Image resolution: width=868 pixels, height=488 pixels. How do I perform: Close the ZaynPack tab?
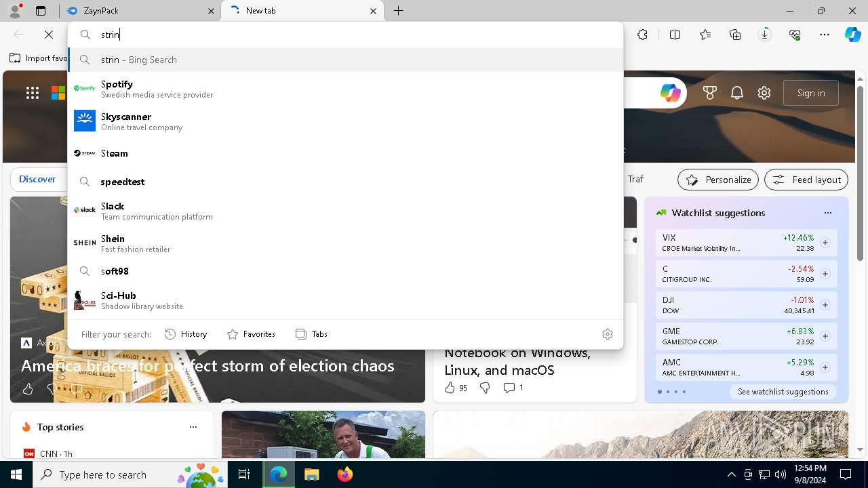[212, 11]
